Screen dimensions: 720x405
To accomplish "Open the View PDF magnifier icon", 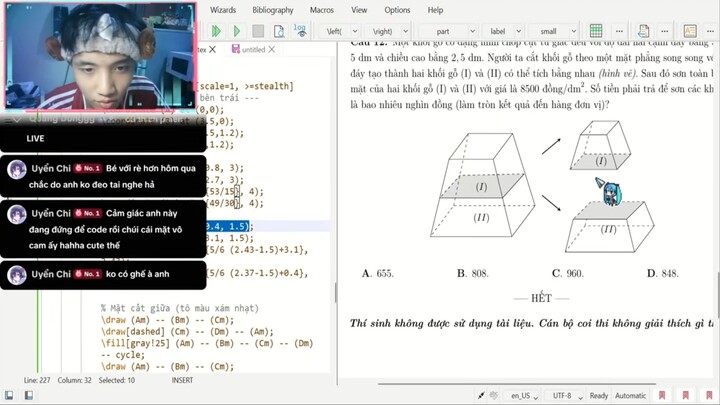I will [279, 31].
